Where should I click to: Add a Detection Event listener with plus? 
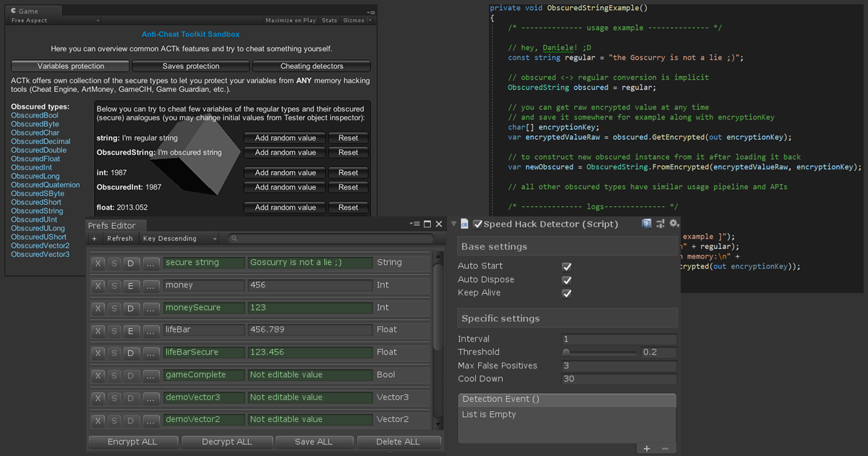[647, 449]
